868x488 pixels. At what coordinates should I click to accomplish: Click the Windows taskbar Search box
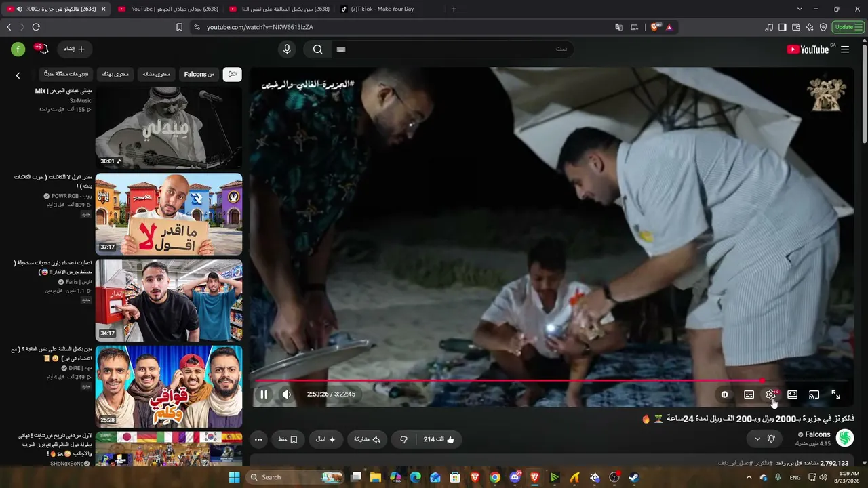click(x=296, y=477)
